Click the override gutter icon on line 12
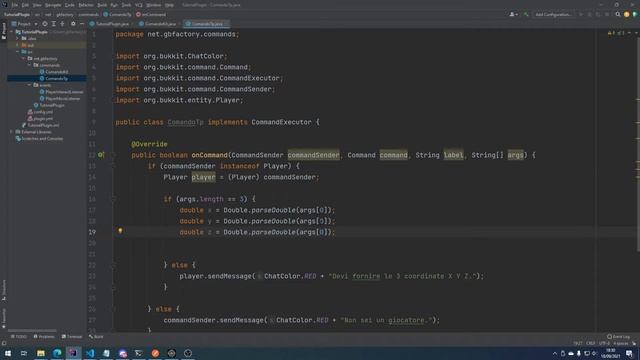This screenshot has width=640, height=360. (x=101, y=155)
